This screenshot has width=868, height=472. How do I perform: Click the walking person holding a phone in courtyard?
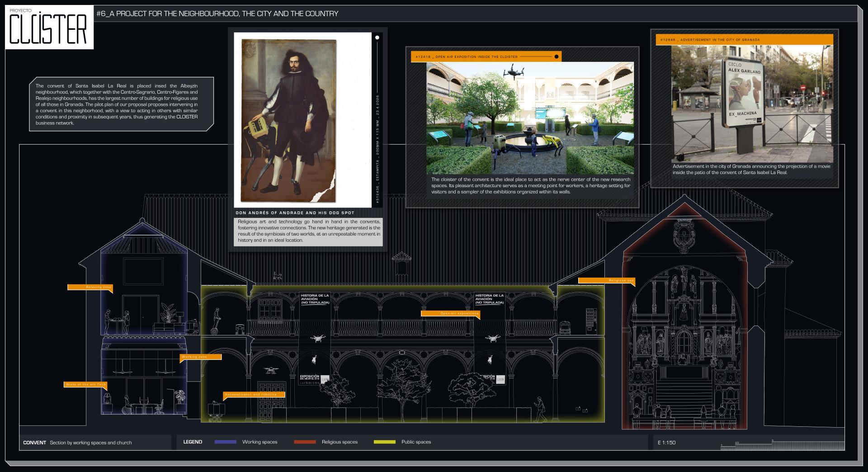point(540,409)
